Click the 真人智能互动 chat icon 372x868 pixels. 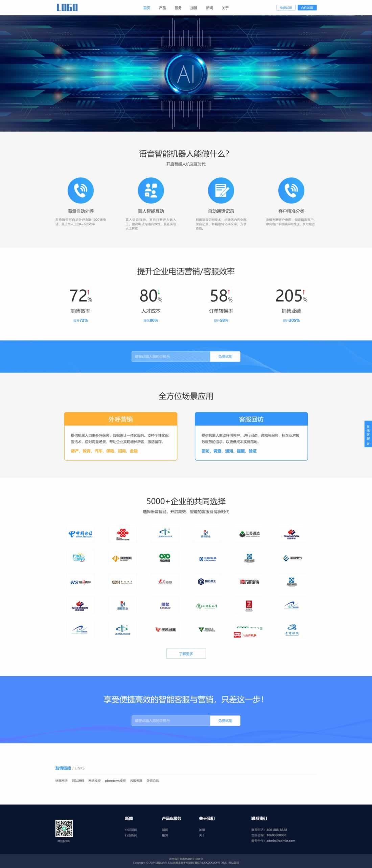[x=151, y=190]
